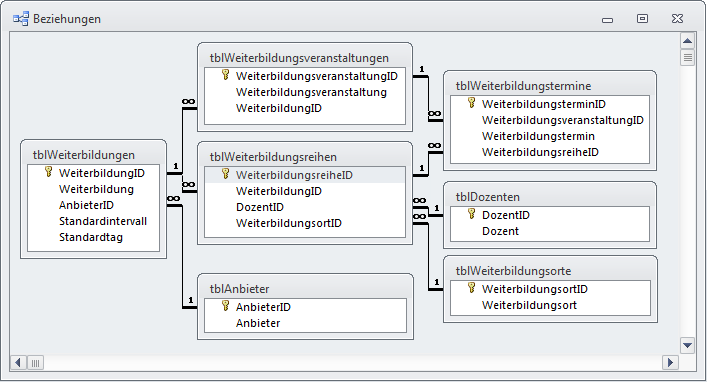This screenshot has width=707, height=382.
Task: Click the horizontal scrollbar left arrow
Action: tap(18, 363)
